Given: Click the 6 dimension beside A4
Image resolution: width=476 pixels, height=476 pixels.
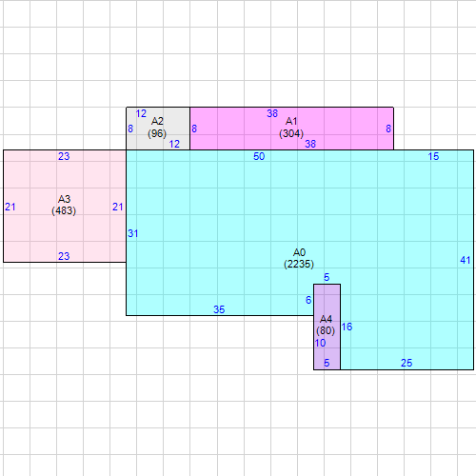Looking at the screenshot, I should point(308,300).
